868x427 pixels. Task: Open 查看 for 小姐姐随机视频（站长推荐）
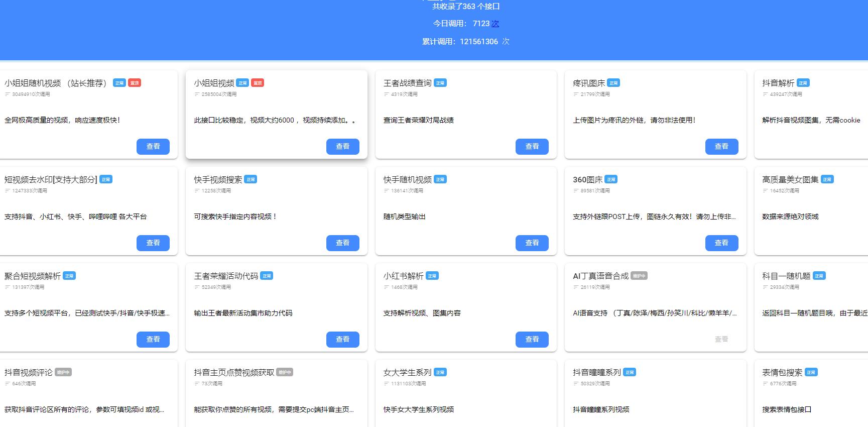tap(153, 146)
